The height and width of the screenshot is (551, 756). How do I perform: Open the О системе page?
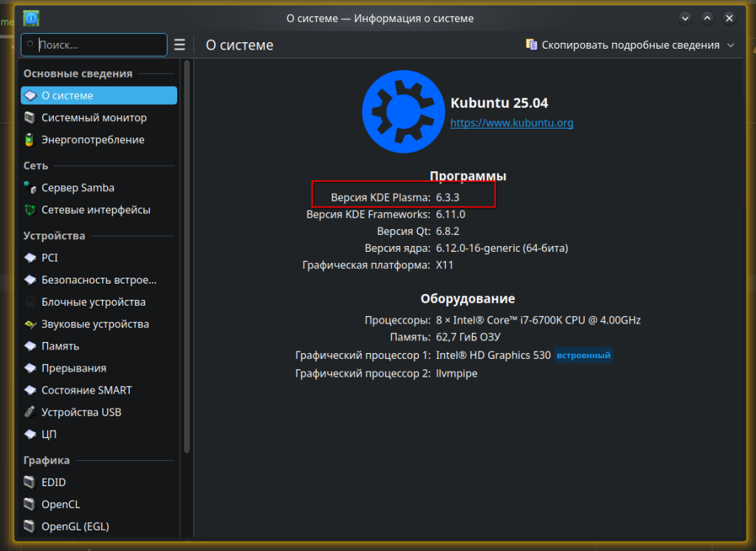click(99, 95)
